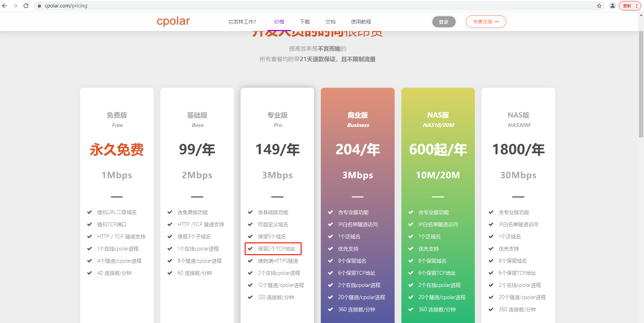The width and height of the screenshot is (644, 323).
Task: Click the 登录 button
Action: [443, 21]
